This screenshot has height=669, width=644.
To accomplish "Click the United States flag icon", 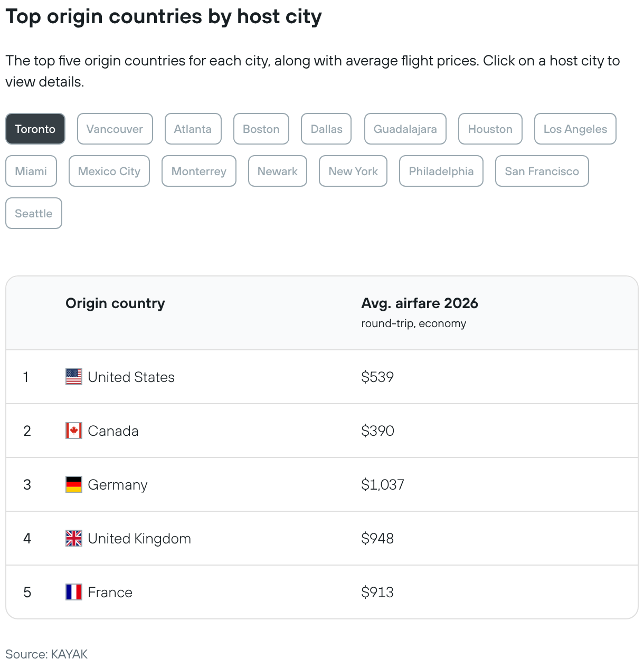I will (74, 377).
